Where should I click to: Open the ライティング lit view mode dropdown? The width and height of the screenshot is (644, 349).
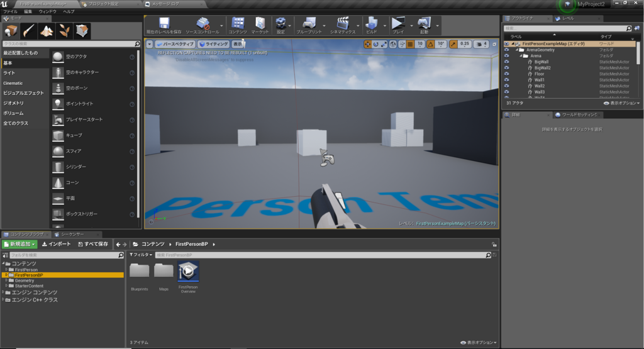[214, 44]
